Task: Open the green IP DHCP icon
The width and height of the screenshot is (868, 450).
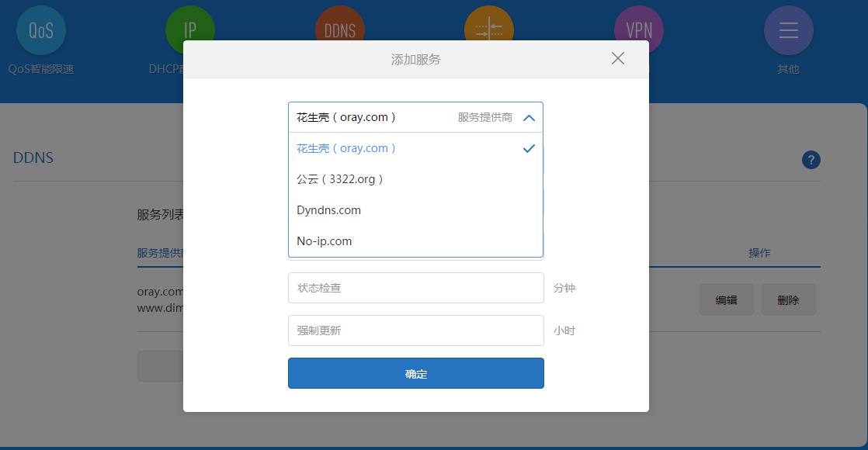Action: pos(190,23)
